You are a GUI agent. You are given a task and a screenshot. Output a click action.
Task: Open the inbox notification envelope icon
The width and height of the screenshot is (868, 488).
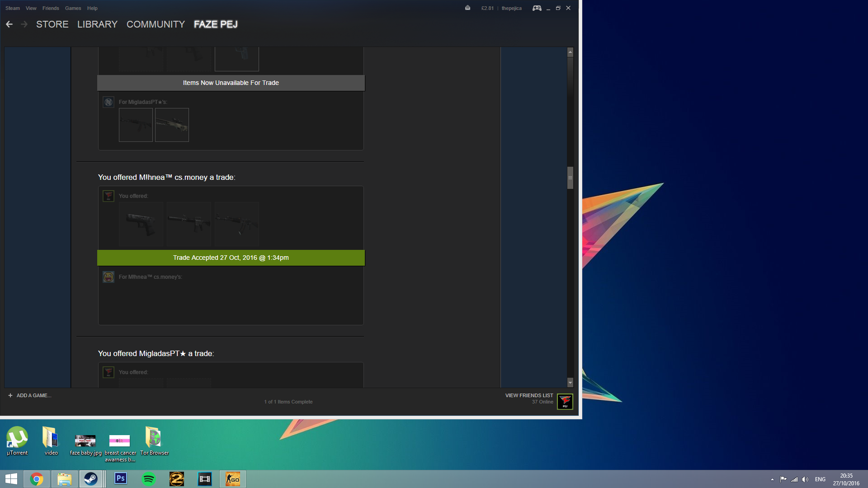pyautogui.click(x=467, y=8)
